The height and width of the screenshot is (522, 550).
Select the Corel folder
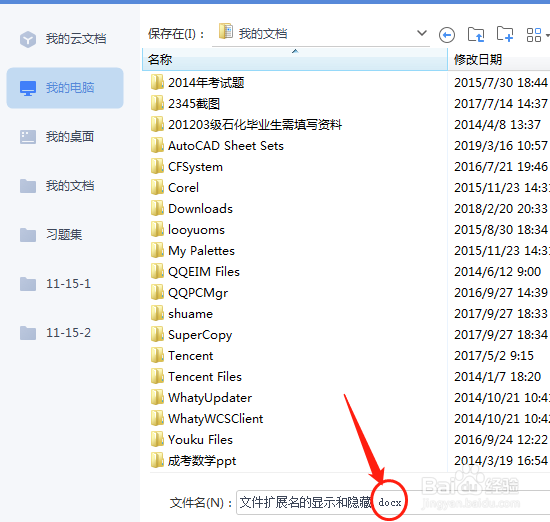(x=175, y=188)
